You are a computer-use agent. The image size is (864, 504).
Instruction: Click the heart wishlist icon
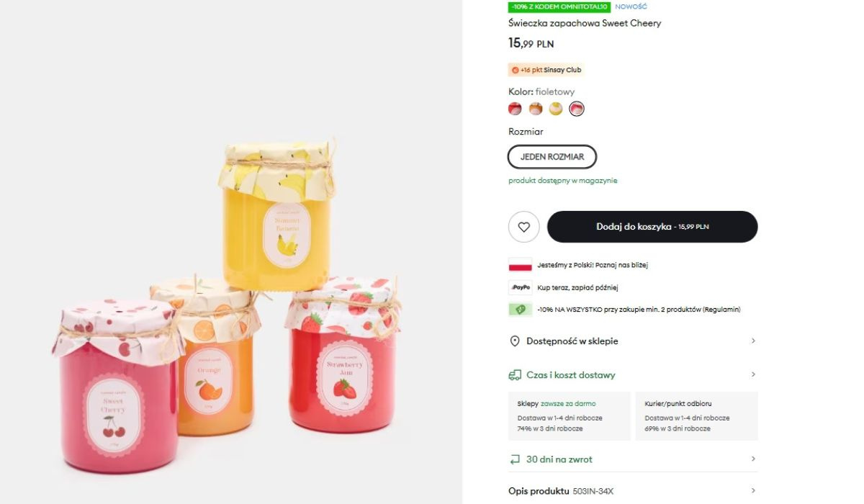(x=523, y=227)
